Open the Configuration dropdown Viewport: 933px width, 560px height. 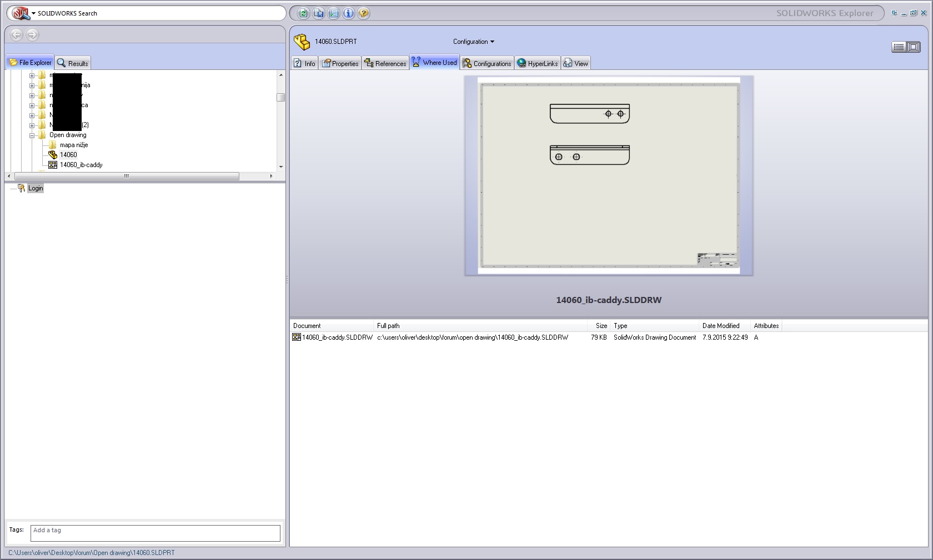473,42
